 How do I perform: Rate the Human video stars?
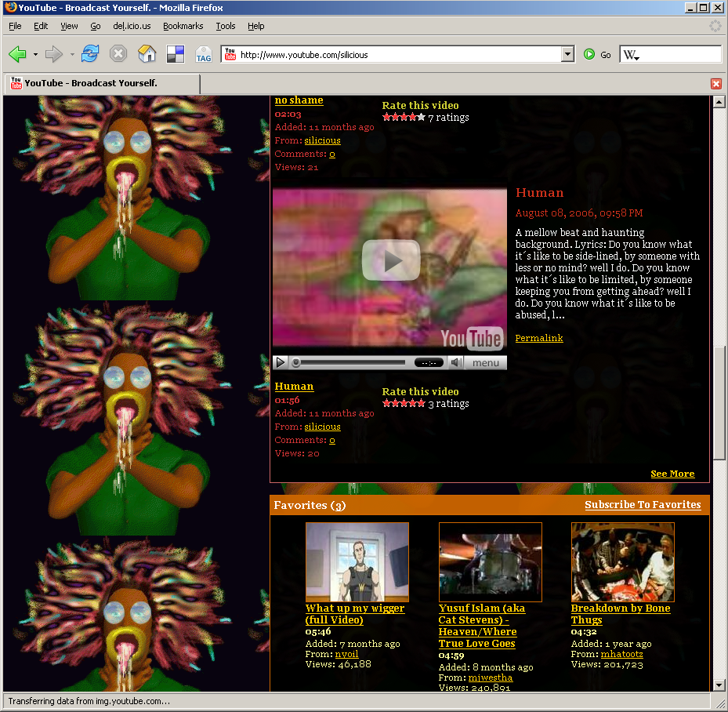coord(404,403)
